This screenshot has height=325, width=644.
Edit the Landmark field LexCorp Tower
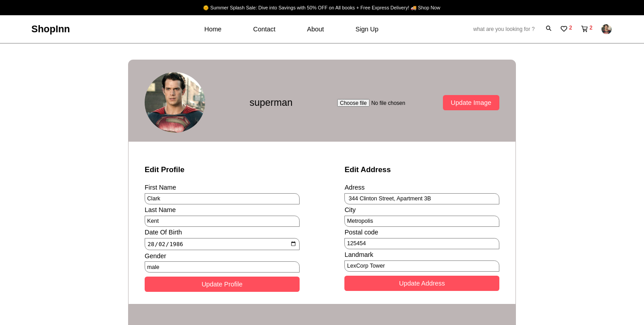pos(422,266)
